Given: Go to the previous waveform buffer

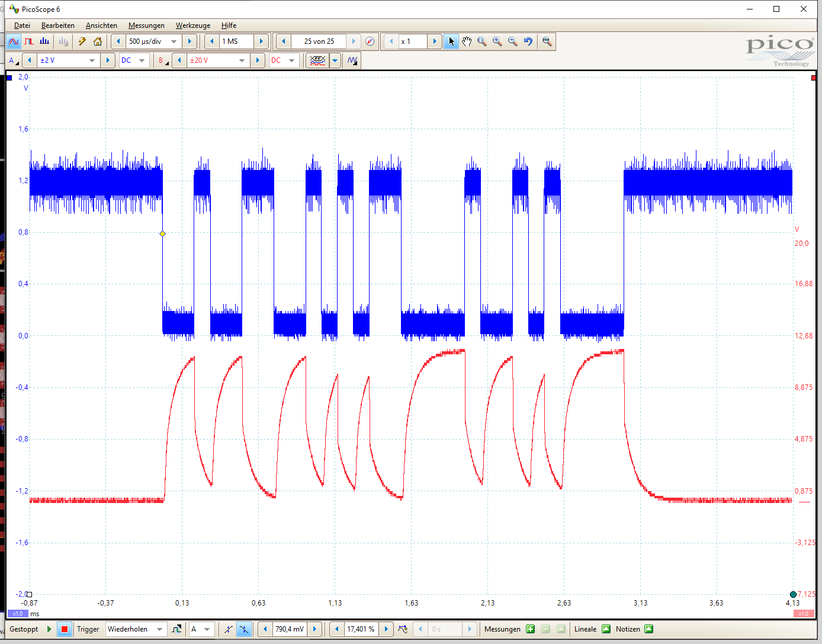Looking at the screenshot, I should [x=283, y=41].
